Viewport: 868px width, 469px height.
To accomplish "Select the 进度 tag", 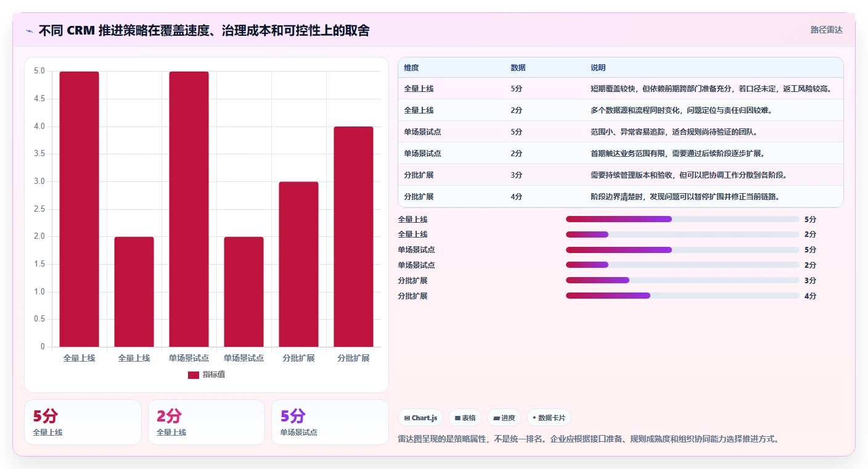I will point(504,418).
